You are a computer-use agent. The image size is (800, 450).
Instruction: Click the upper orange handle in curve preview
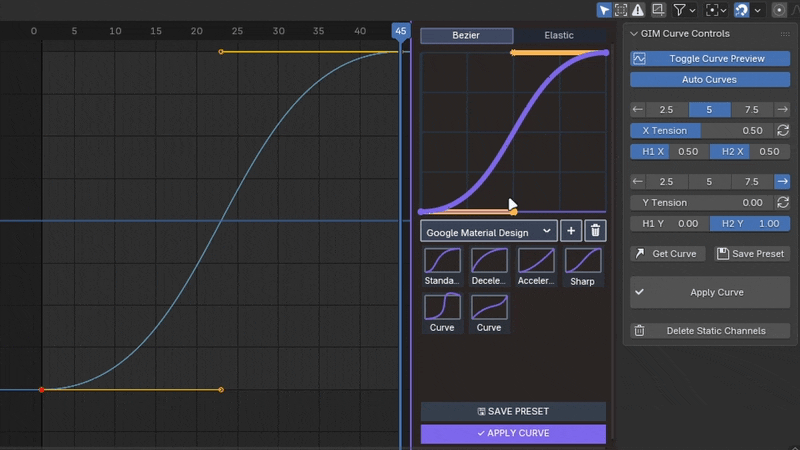(513, 53)
